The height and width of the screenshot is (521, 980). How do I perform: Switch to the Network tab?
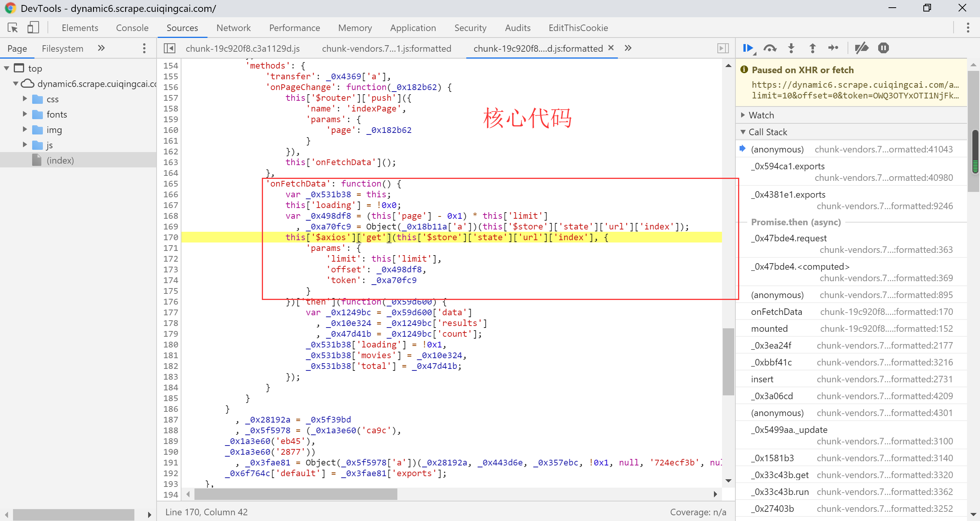233,28
